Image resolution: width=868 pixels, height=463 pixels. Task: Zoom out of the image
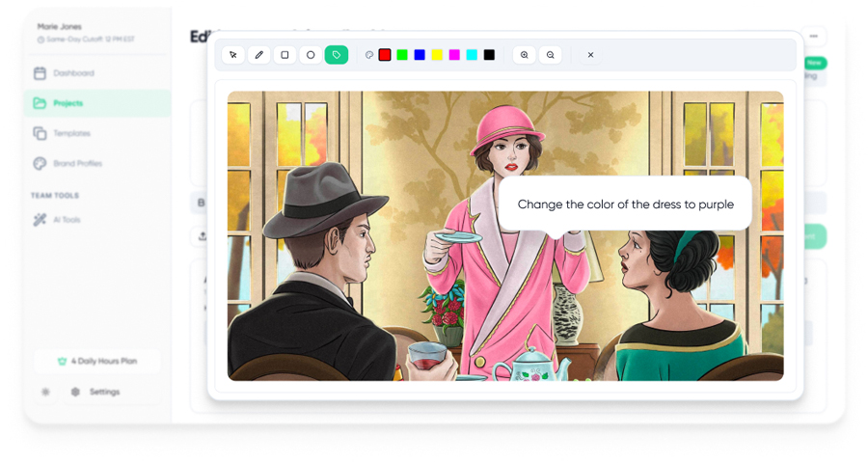coord(551,55)
